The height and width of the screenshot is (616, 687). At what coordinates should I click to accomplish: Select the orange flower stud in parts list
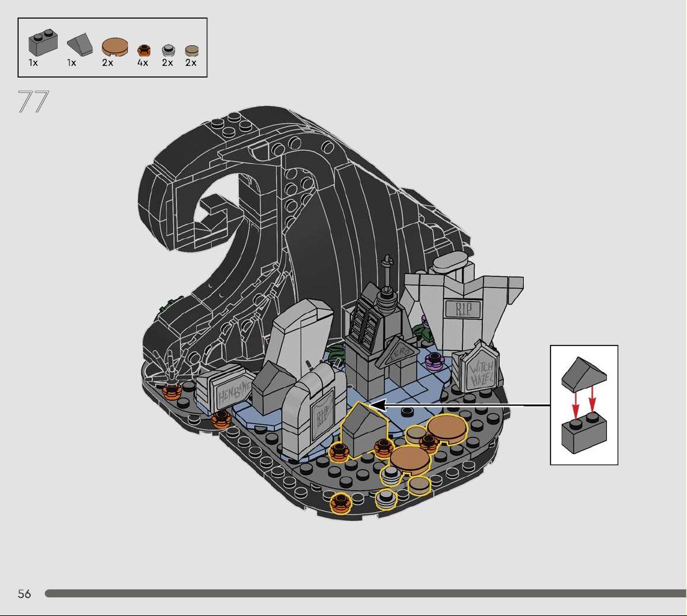[x=144, y=50]
